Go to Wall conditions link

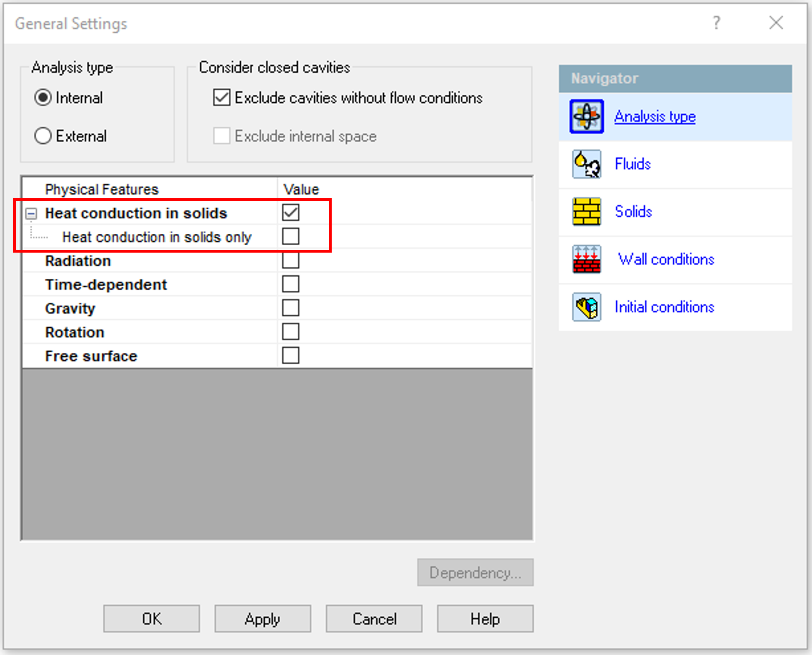[x=666, y=259]
